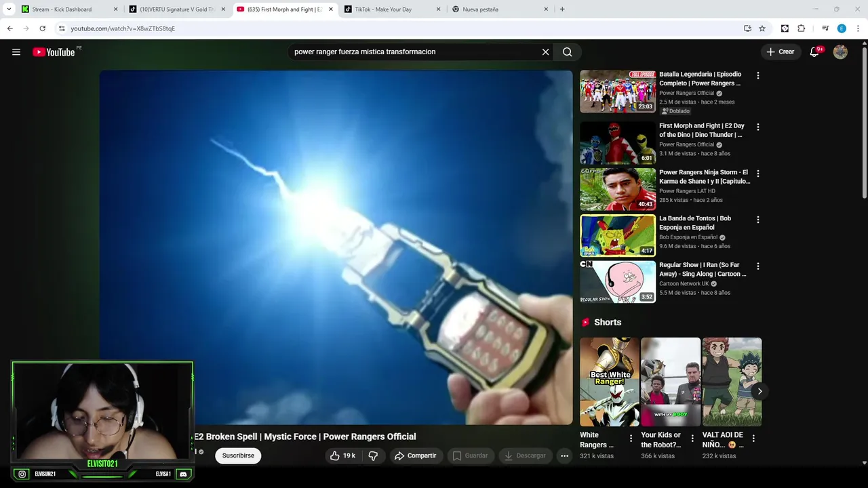This screenshot has width=868, height=488.
Task: Go to YouTube home via logo
Action: 54,52
